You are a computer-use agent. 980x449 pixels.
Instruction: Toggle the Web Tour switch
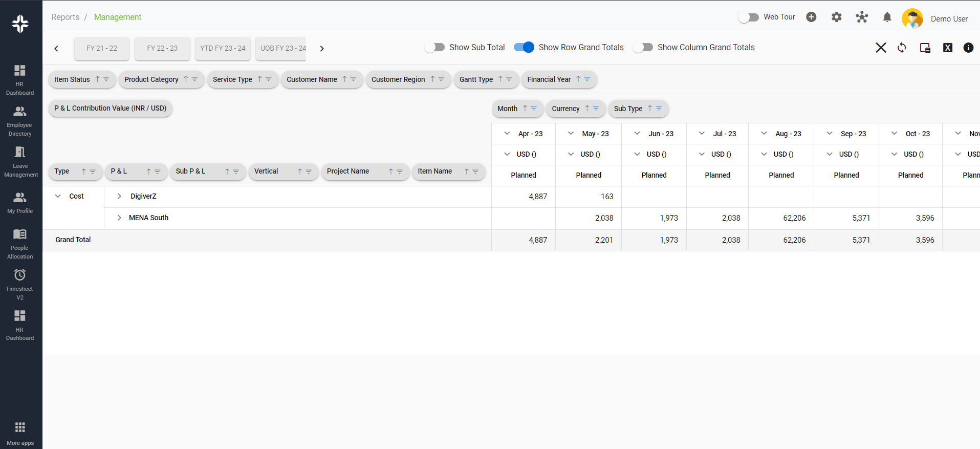point(749,17)
